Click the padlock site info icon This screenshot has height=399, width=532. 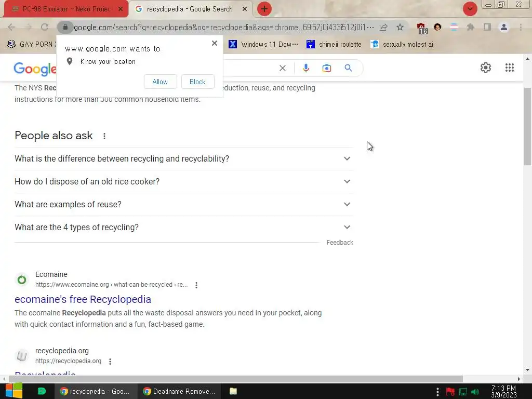click(x=65, y=27)
